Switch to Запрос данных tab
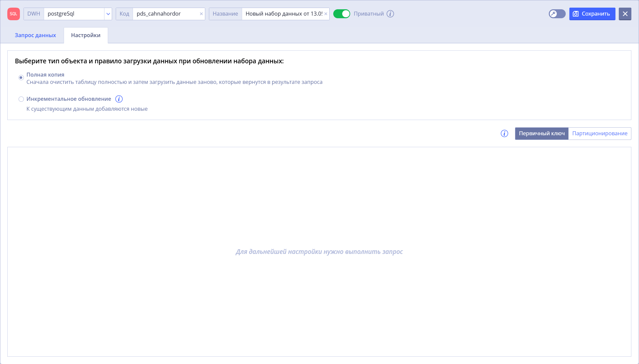The height and width of the screenshot is (364, 639). click(x=35, y=35)
